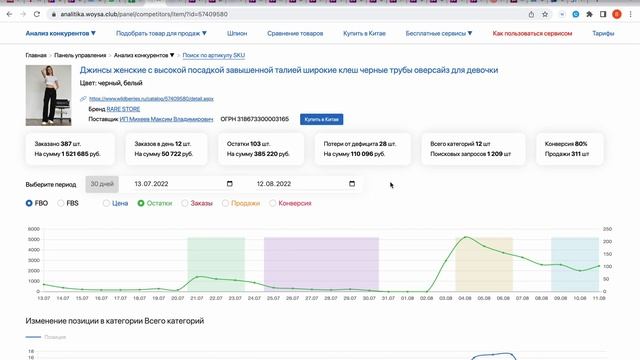640x360 pixels.
Task: Click the chart peak point at 04.08
Action: click(x=466, y=237)
